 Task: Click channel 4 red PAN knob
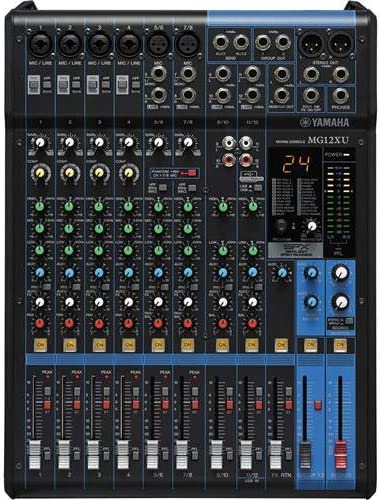click(128, 323)
